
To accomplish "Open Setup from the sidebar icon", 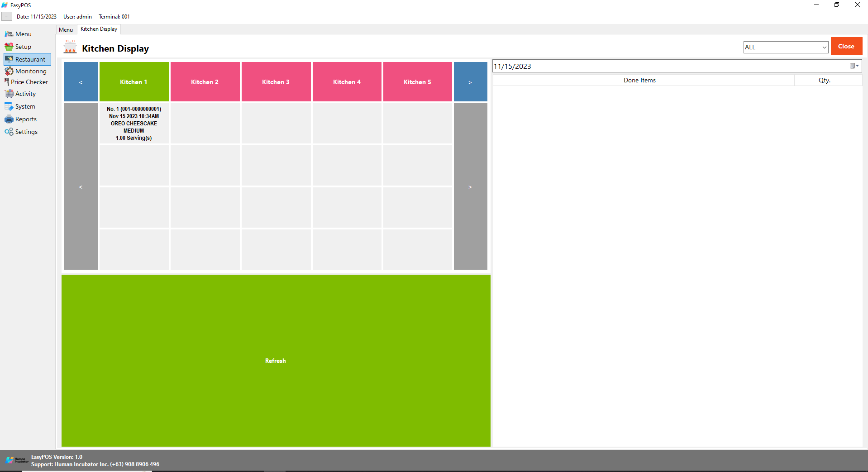I will (9, 47).
